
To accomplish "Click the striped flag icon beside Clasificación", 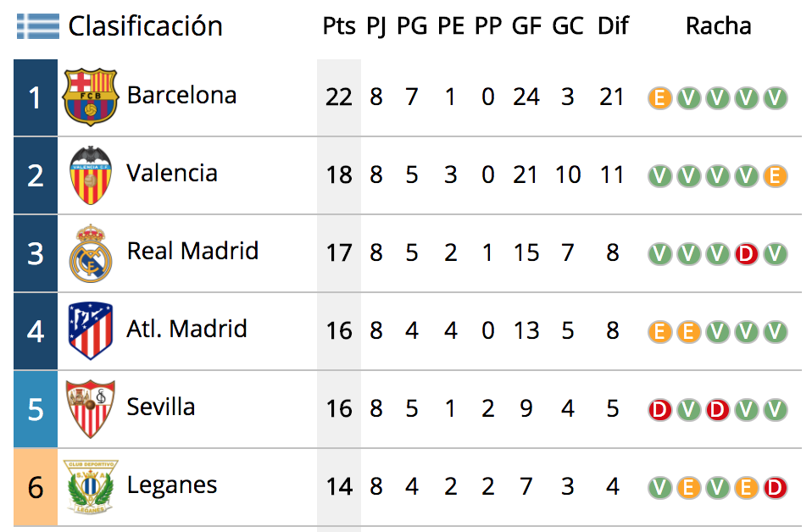I will click(38, 26).
